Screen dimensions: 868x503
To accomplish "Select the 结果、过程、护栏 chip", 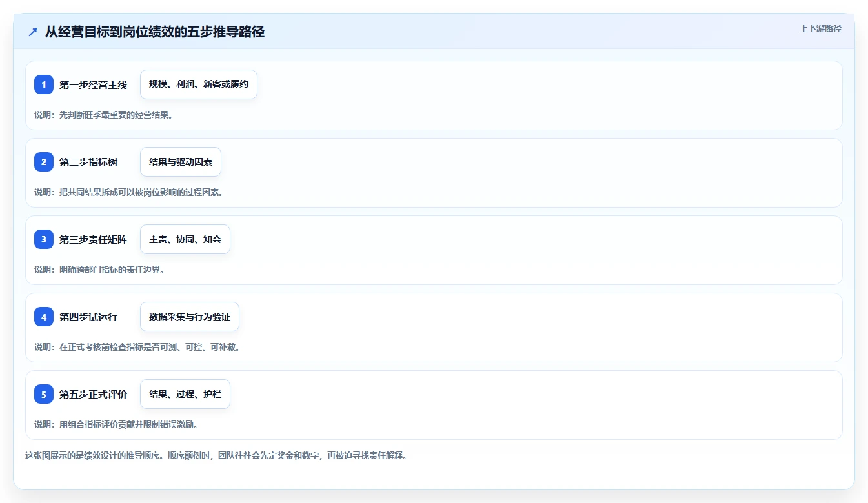I will (185, 394).
